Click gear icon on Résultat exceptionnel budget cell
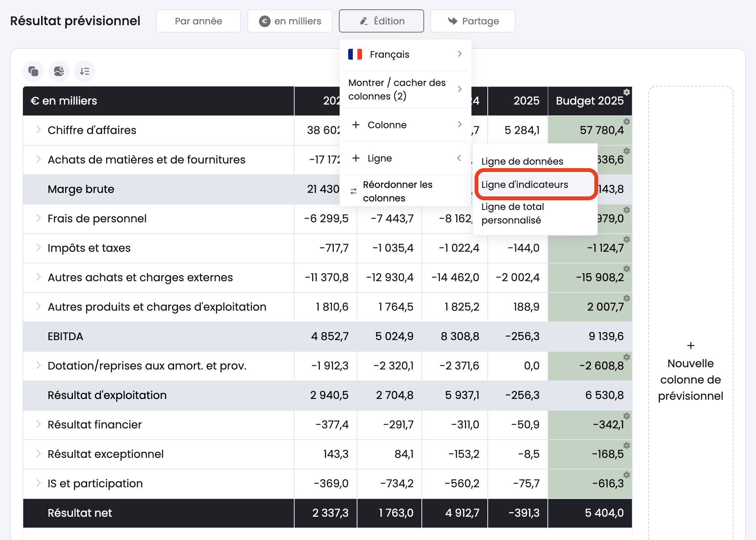The image size is (756, 540). tap(627, 445)
